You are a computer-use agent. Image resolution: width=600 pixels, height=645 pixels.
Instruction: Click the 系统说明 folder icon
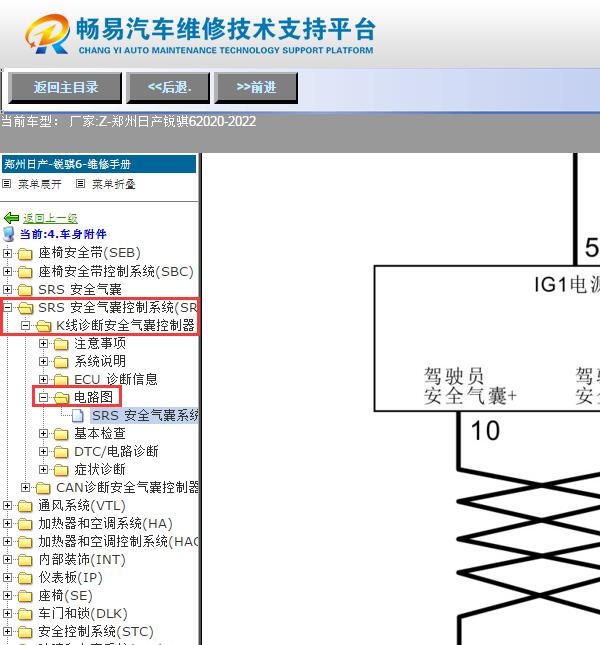[x=61, y=362]
